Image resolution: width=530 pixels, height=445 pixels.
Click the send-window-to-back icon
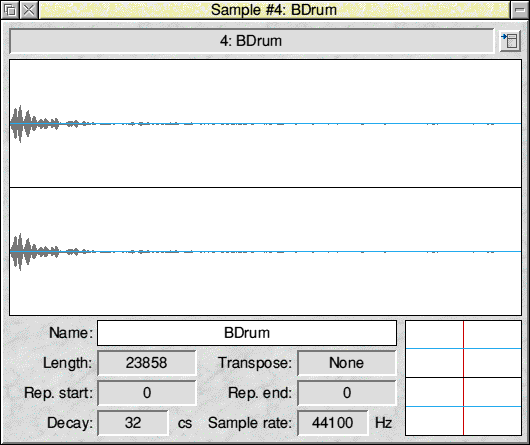point(10,10)
